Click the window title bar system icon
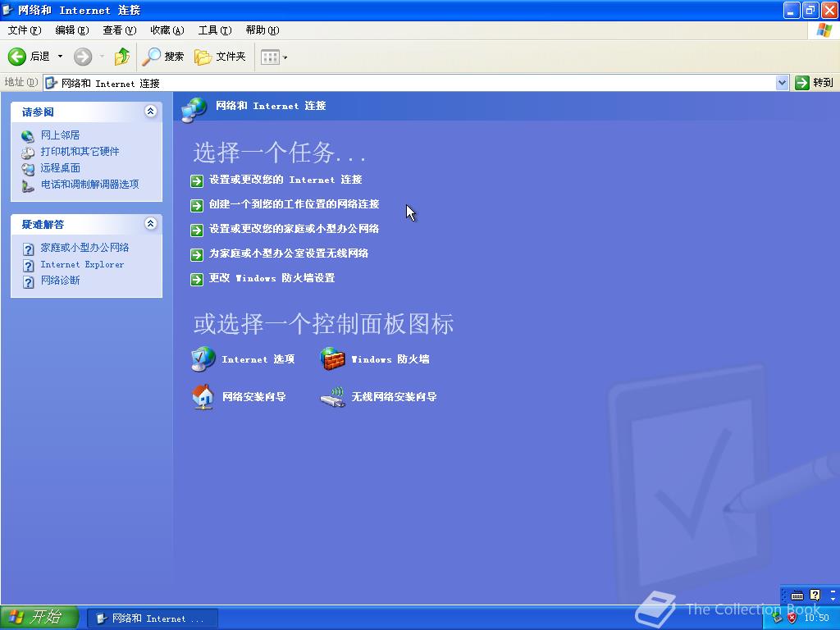The width and height of the screenshot is (840, 630). 8,10
